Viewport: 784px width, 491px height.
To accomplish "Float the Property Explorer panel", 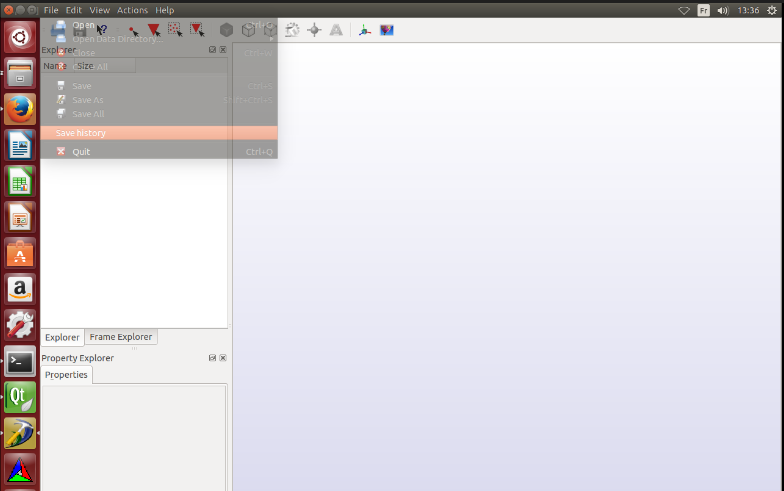I will (x=212, y=358).
